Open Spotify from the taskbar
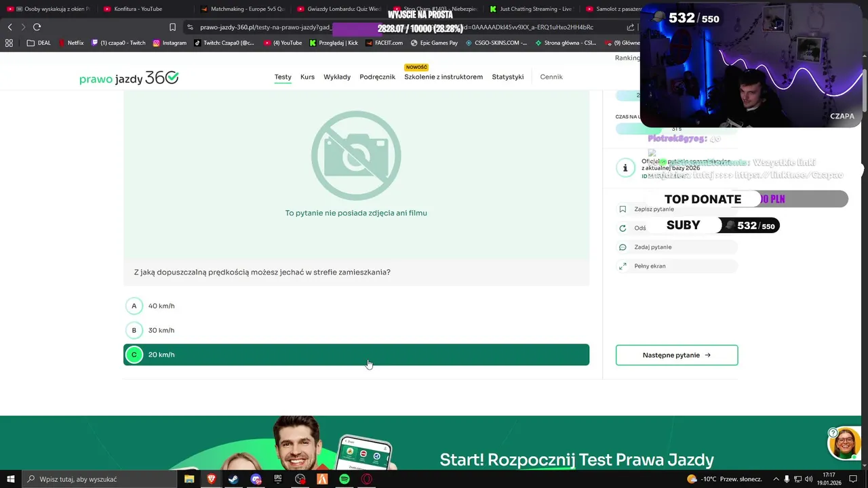 [344, 479]
